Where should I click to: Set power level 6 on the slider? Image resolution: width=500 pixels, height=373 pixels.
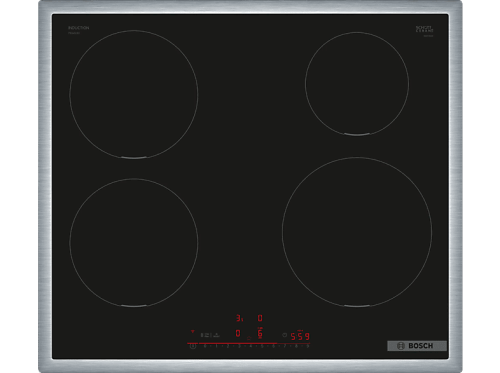tap(273, 346)
